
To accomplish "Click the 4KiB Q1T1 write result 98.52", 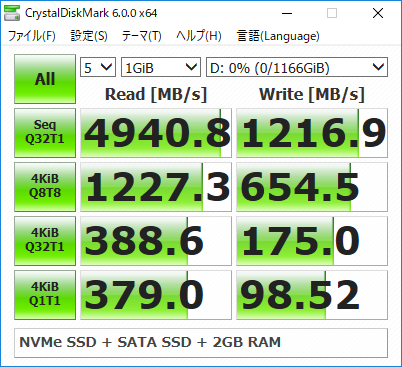I will click(x=312, y=295).
